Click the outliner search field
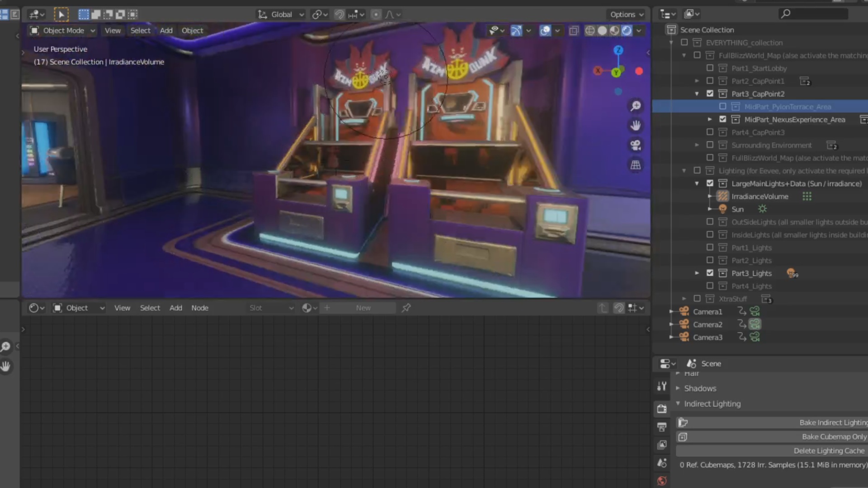This screenshot has height=488, width=868. click(x=813, y=14)
